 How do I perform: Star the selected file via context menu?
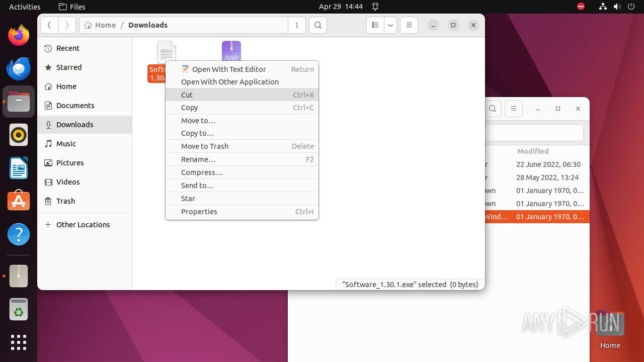242,199
